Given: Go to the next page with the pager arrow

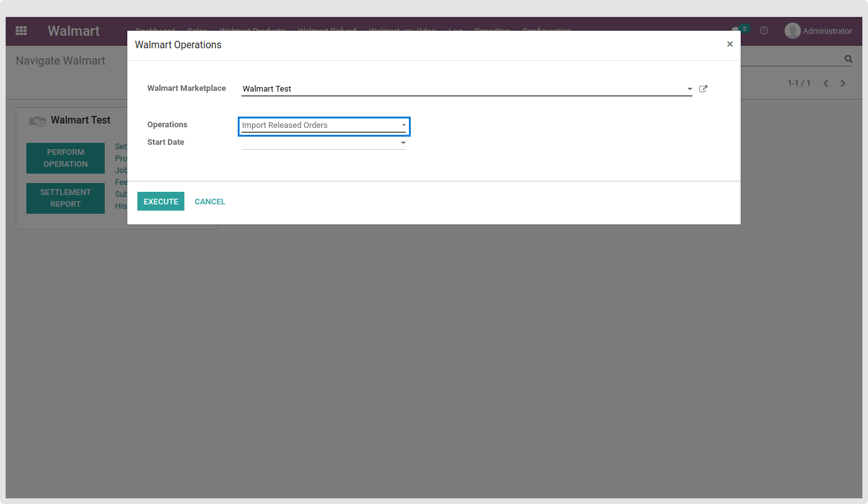Looking at the screenshot, I should point(843,83).
